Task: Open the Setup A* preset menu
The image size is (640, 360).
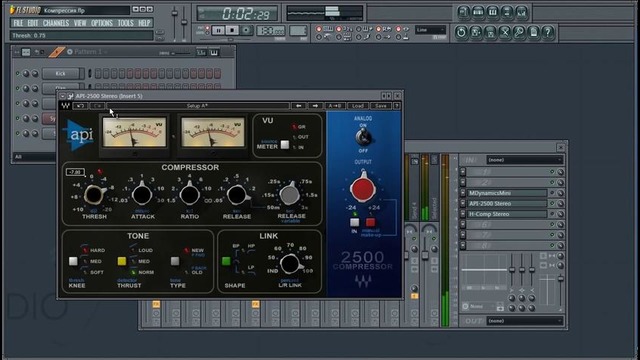Action: (x=198, y=106)
